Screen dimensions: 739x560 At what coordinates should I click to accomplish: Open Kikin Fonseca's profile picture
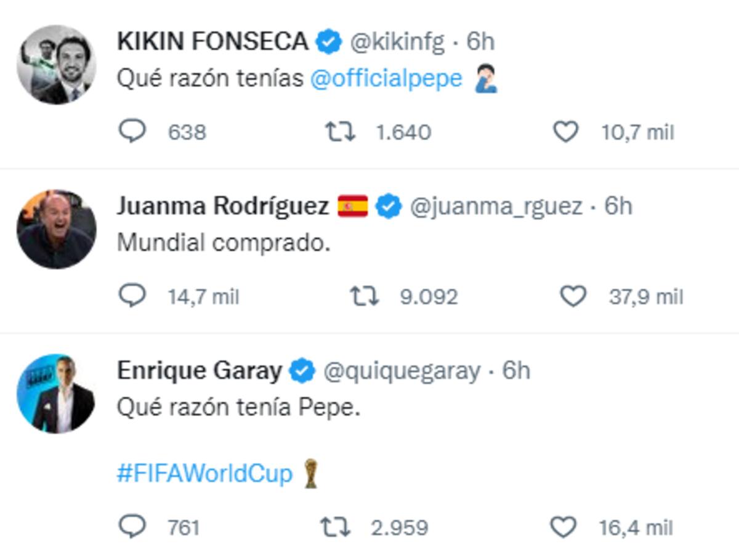56,65
